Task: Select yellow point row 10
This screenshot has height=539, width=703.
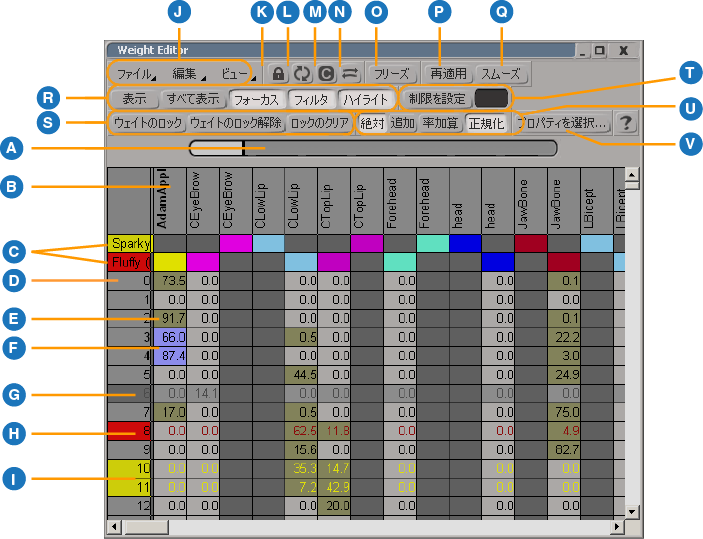Action: pyautogui.click(x=130, y=469)
